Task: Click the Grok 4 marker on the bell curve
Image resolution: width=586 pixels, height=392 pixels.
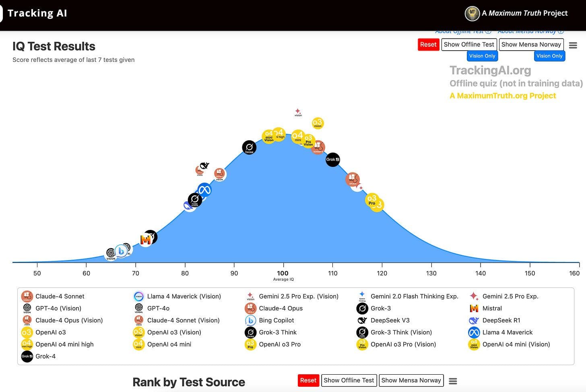Action: tap(332, 160)
